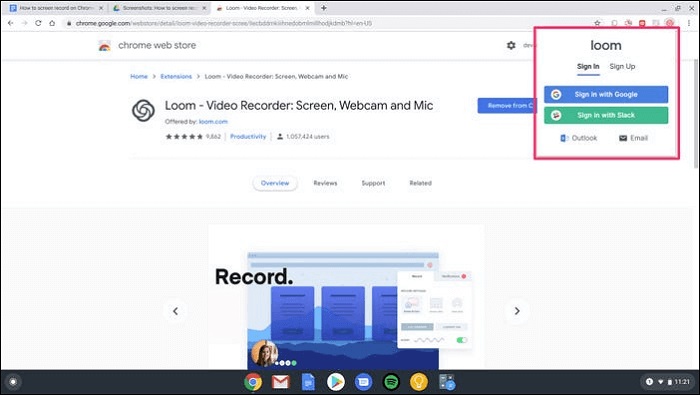The image size is (700, 395).
Task: Close the Screenshots Drive tab
Action: point(204,8)
